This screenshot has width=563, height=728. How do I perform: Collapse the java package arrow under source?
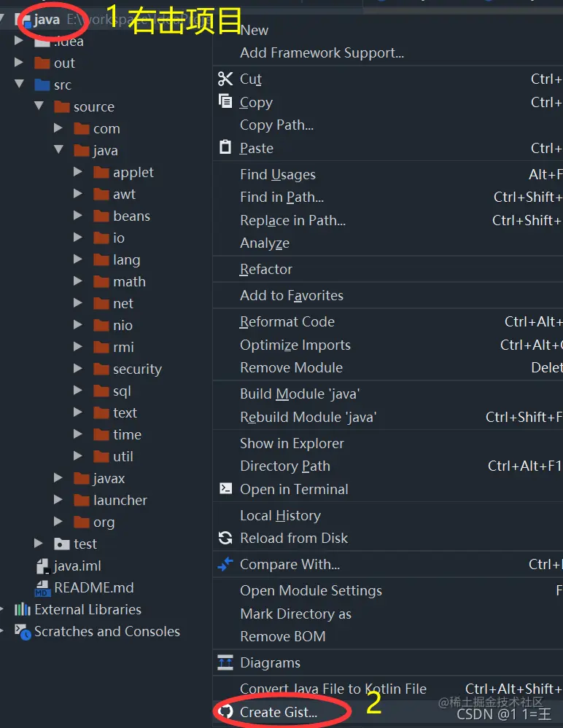click(x=58, y=149)
